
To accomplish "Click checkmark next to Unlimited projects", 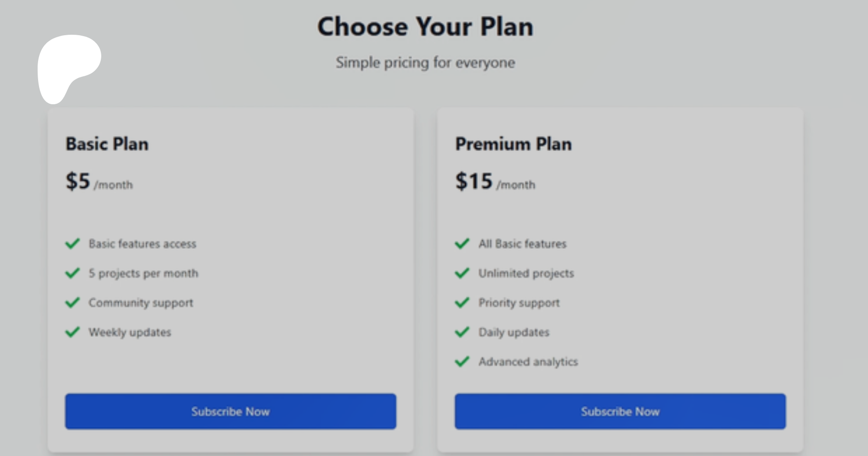I will [x=462, y=273].
